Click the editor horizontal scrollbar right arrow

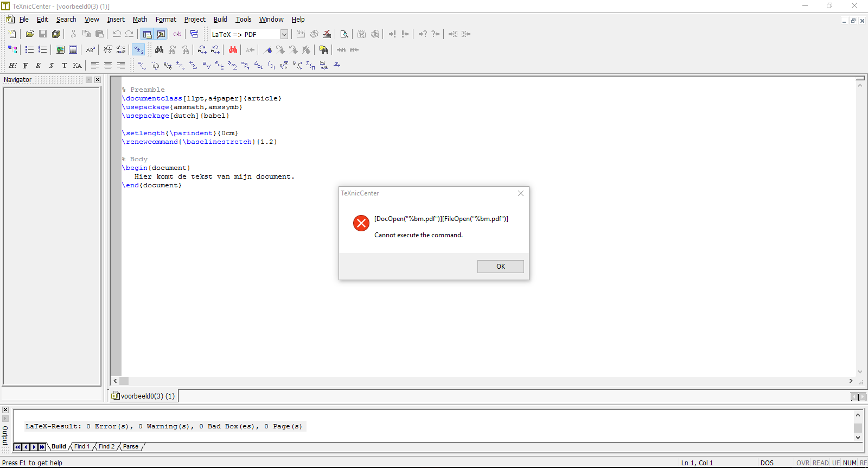point(851,381)
